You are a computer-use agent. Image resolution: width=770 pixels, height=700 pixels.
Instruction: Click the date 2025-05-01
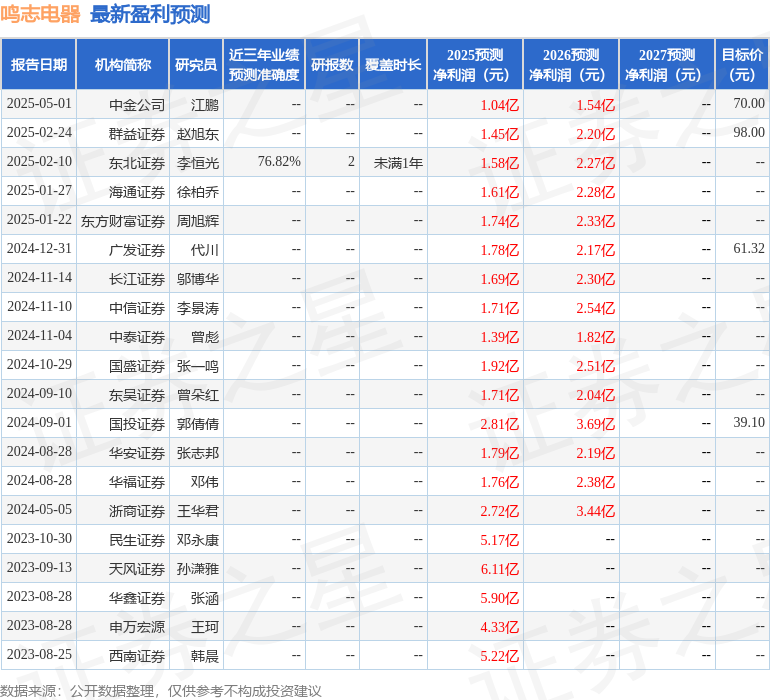pos(39,104)
